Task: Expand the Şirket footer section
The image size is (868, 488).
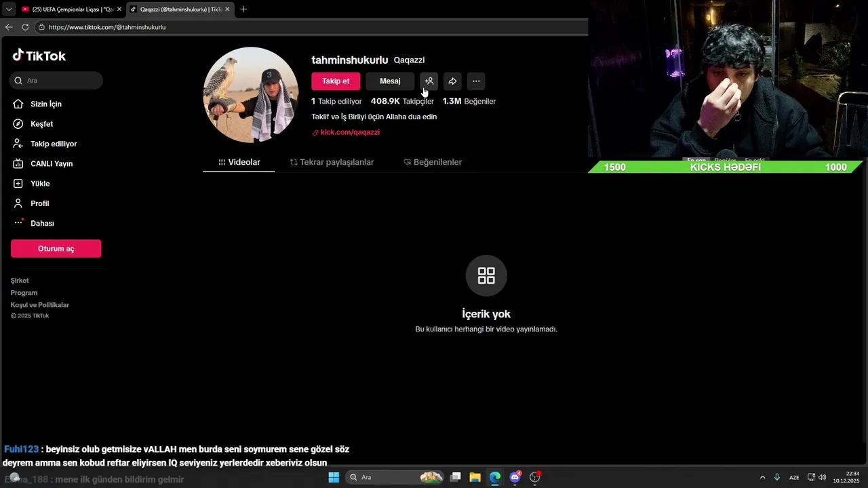Action: tap(20, 281)
